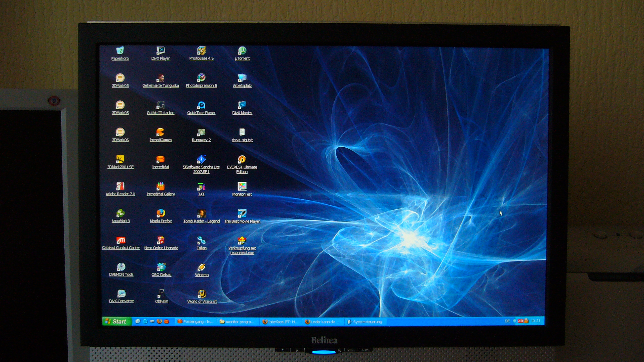Click the Firefox icon in Quick Launch
The width and height of the screenshot is (644, 362).
coord(159,321)
